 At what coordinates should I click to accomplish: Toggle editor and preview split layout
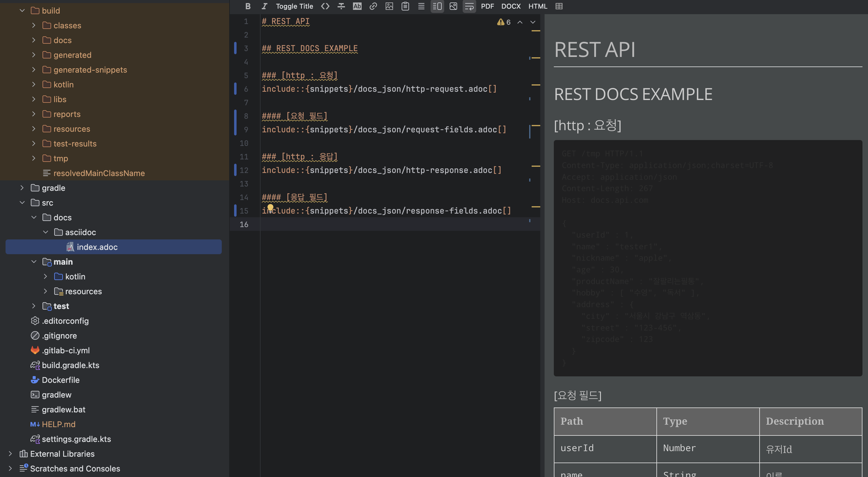pyautogui.click(x=437, y=6)
